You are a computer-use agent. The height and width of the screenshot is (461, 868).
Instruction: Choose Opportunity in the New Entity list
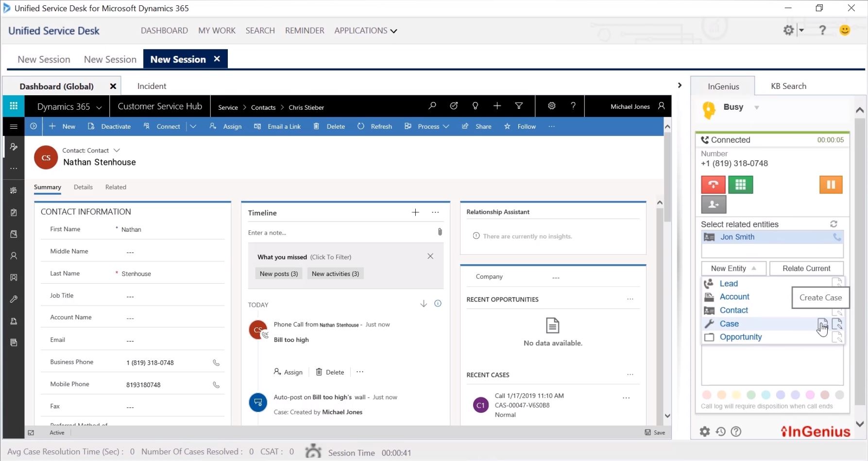click(741, 337)
